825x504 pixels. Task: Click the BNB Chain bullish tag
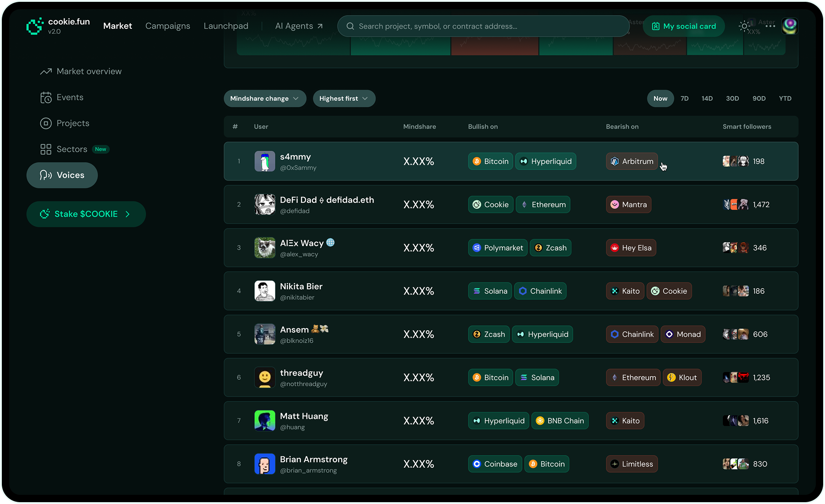click(560, 421)
